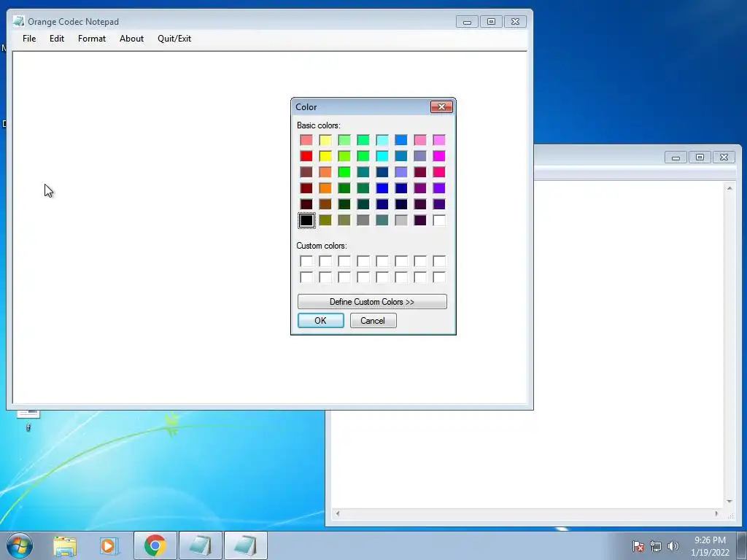Image resolution: width=747 pixels, height=560 pixels.
Task: Select the olive swatch in bottom row
Action: 325,220
